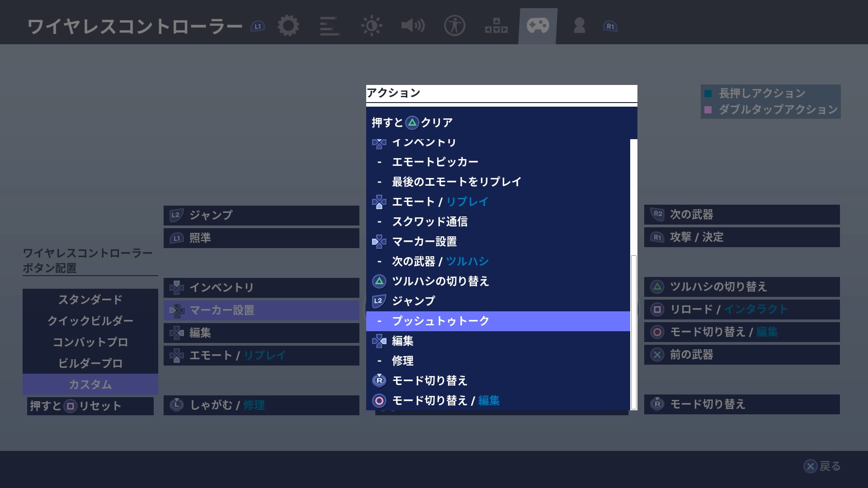Choose 最後のエモートをリプレイ in list
Screen dimensions: 868x488
[498, 182]
